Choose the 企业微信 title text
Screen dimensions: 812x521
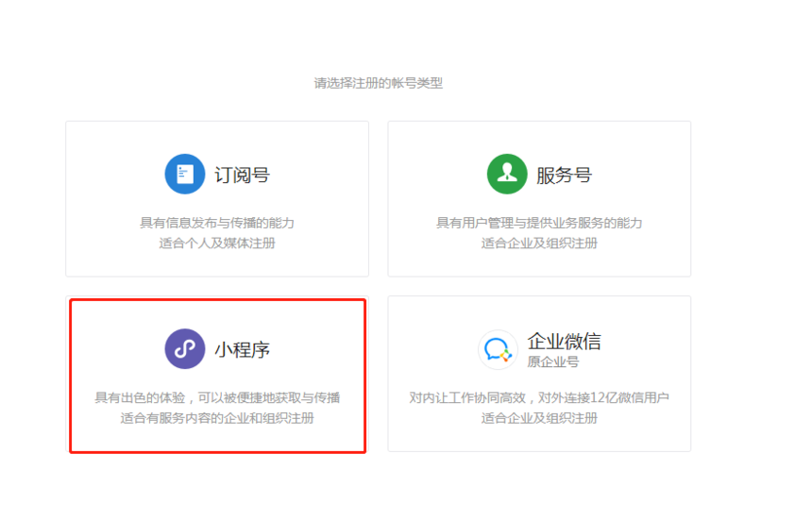click(x=564, y=342)
